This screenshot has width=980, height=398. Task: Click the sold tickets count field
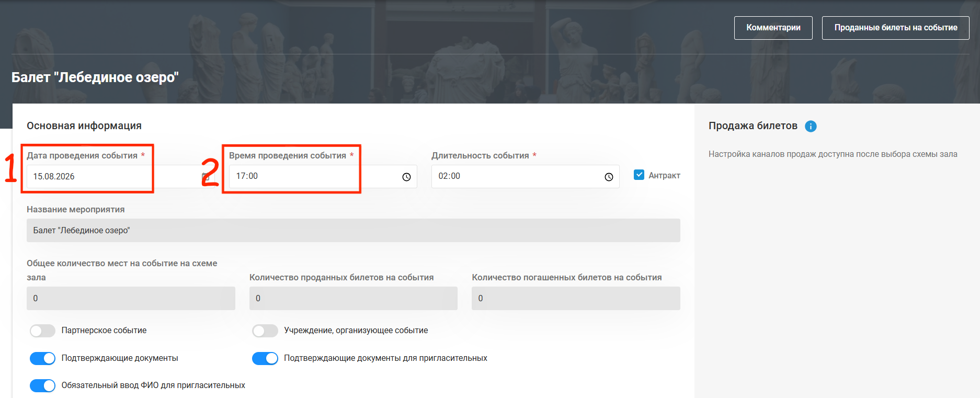point(354,298)
